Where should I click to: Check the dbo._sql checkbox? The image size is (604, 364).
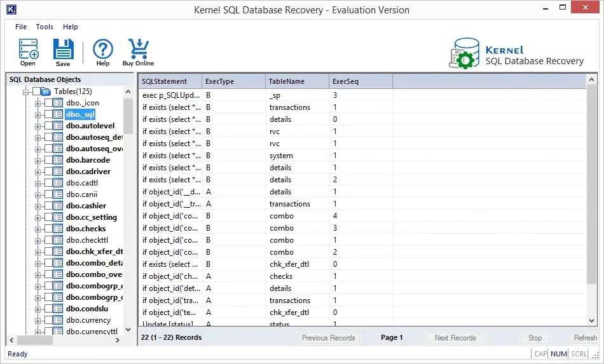(x=48, y=114)
